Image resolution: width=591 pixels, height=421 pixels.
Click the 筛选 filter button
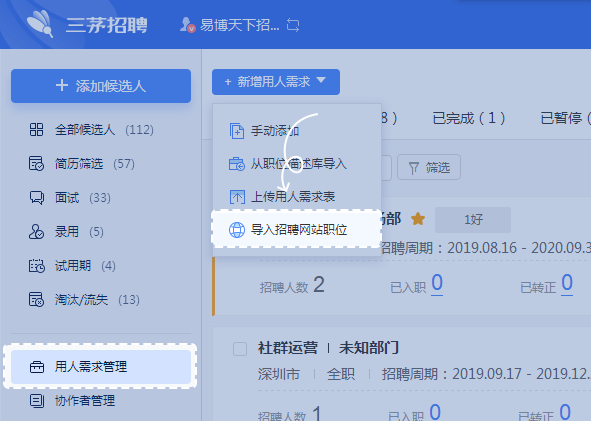point(429,167)
